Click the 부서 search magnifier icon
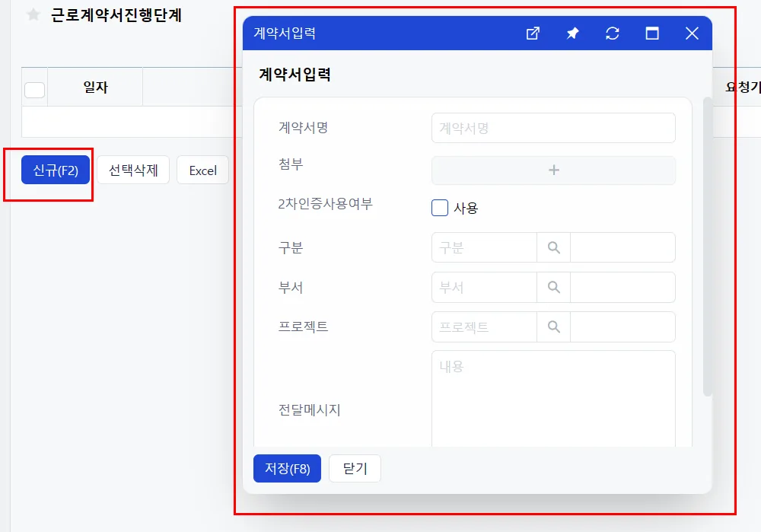This screenshot has height=532, width=761. 554,288
